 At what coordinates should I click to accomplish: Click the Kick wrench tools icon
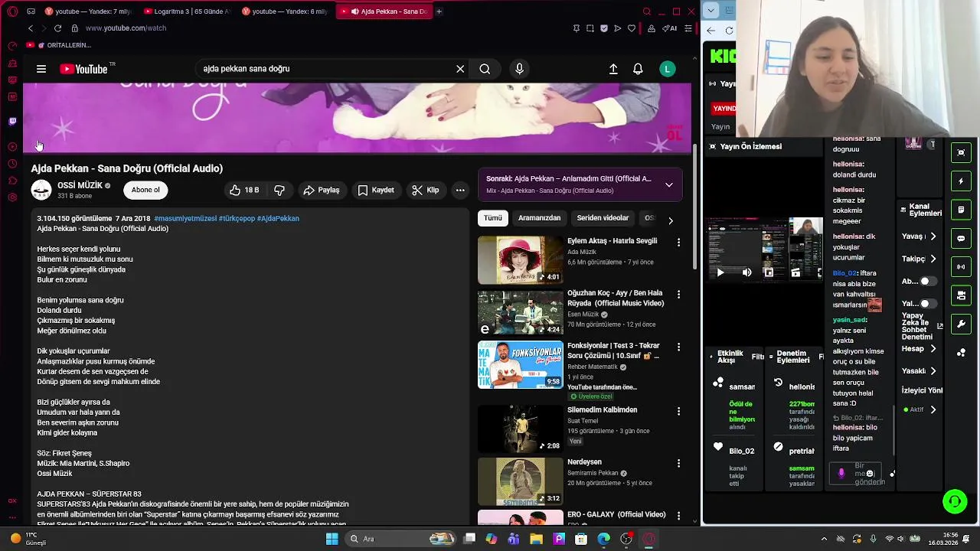[961, 324]
